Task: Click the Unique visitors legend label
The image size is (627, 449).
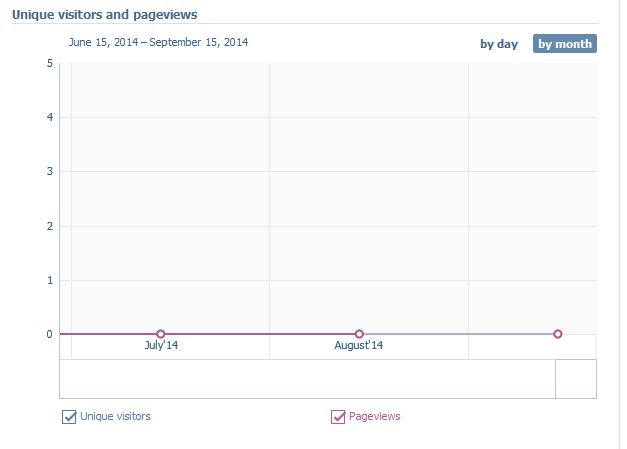Action: [x=115, y=416]
